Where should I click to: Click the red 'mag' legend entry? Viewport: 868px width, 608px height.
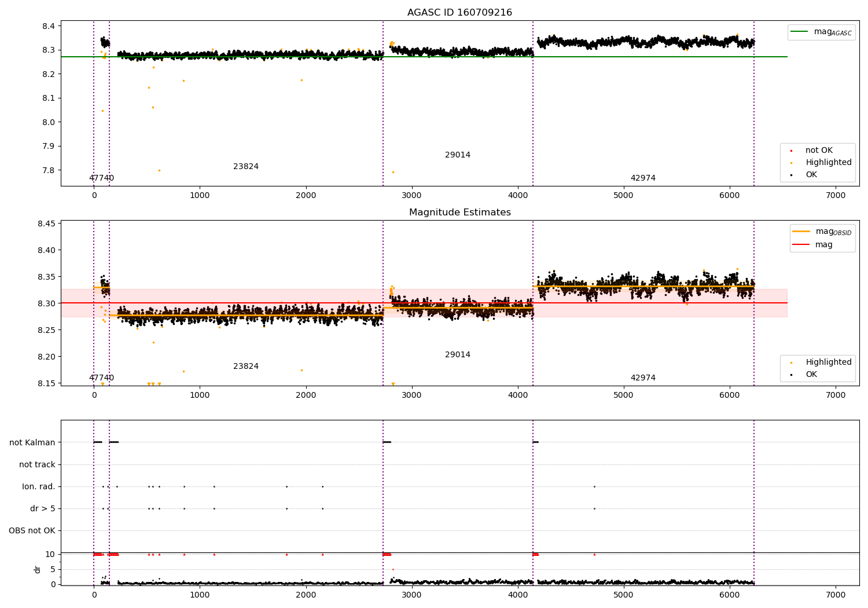click(x=813, y=244)
